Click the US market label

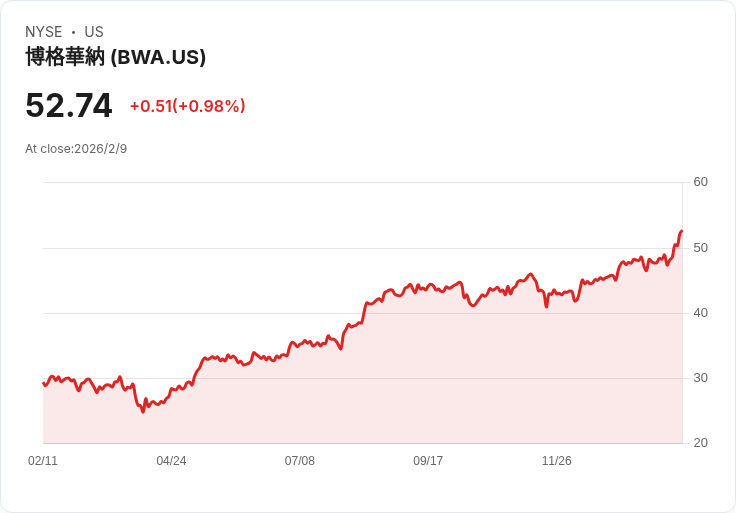(94, 32)
